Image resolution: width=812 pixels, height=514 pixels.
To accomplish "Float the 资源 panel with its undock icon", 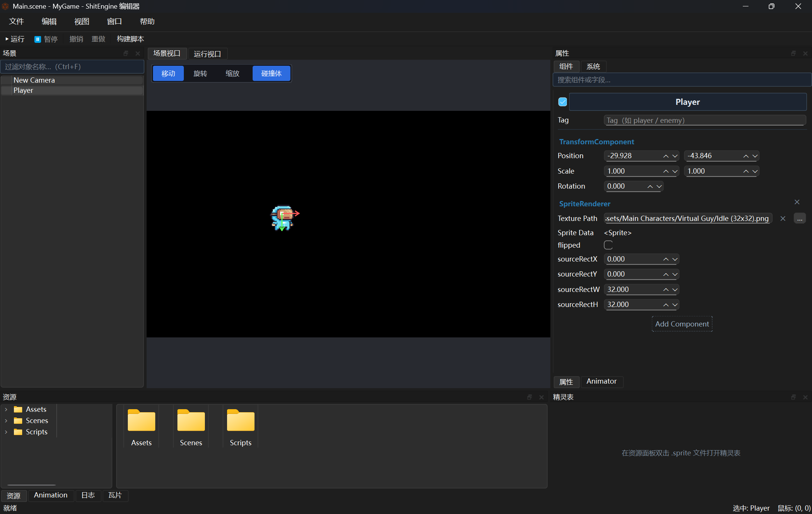I will [530, 397].
